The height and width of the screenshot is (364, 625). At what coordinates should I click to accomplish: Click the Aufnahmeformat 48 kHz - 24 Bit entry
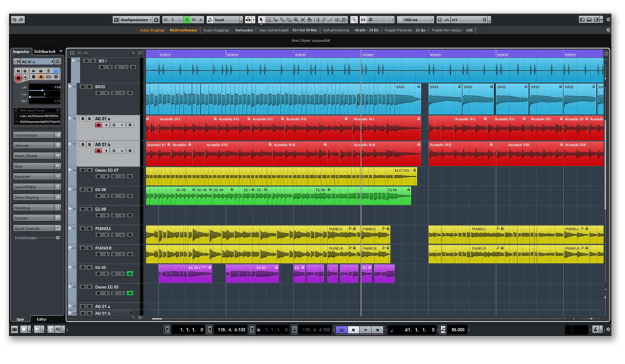(x=350, y=31)
